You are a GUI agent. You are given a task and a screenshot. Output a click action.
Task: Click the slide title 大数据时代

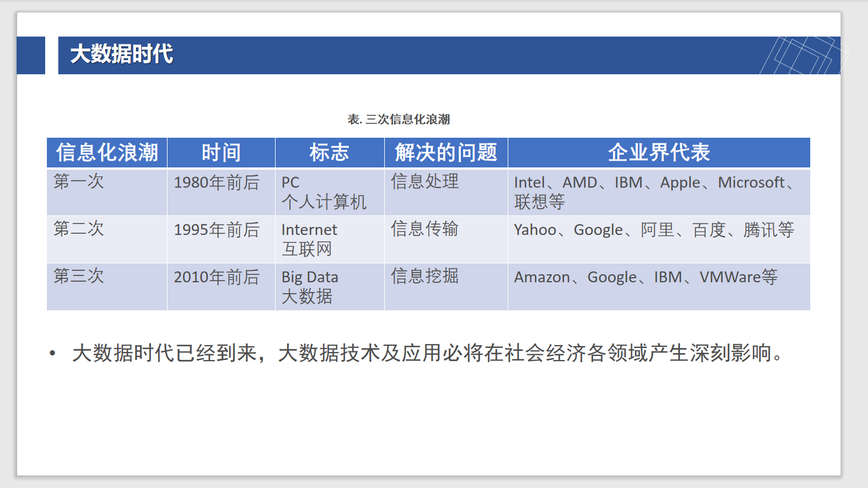121,54
